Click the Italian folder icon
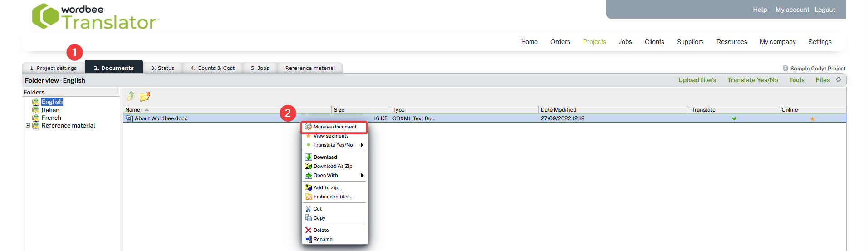The width and height of the screenshot is (868, 251). pyautogui.click(x=35, y=110)
